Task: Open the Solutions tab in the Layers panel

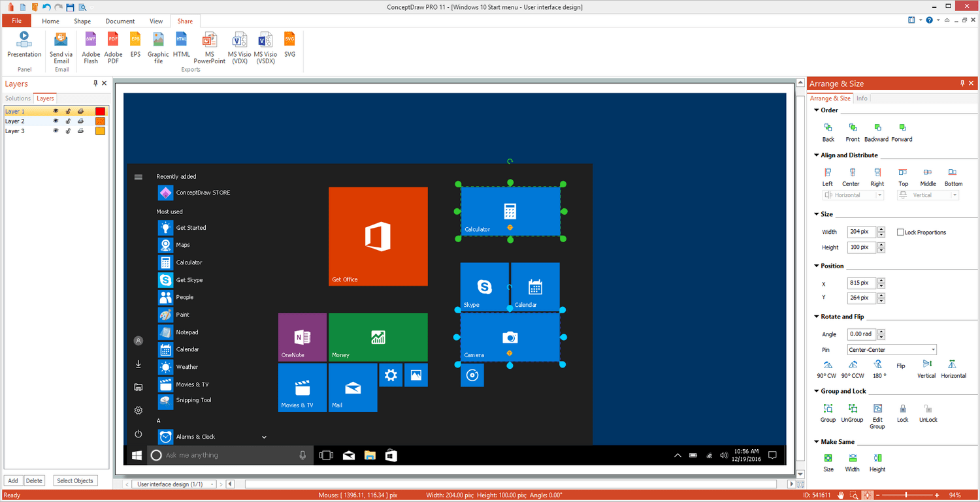Action: coord(17,98)
